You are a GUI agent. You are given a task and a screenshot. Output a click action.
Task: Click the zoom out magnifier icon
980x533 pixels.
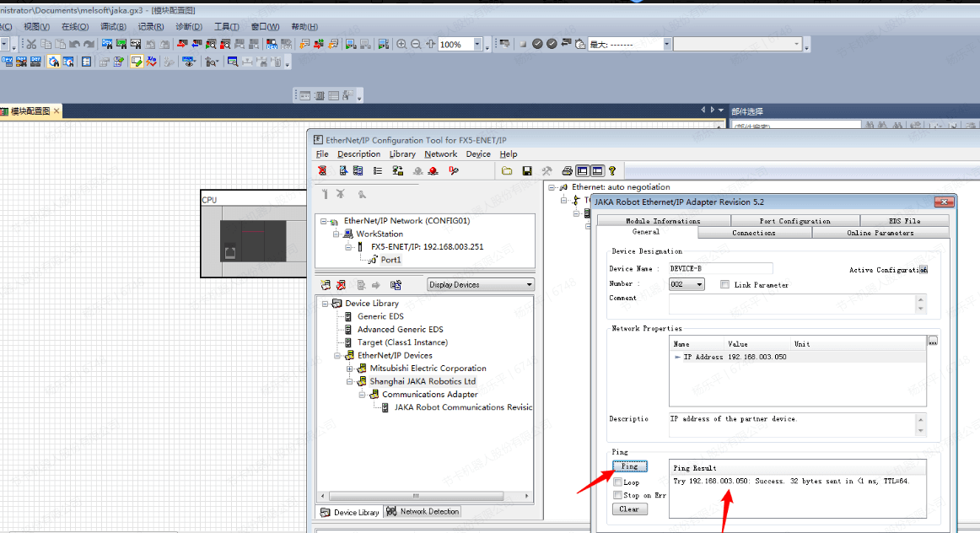tap(416, 44)
